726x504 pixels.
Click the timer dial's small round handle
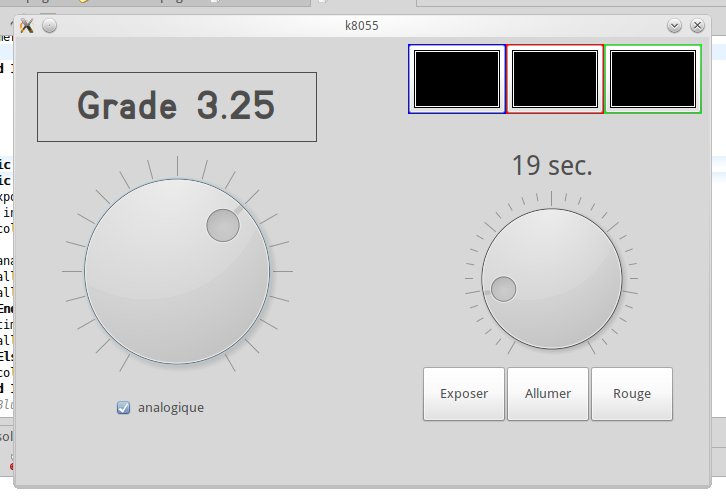point(503,290)
